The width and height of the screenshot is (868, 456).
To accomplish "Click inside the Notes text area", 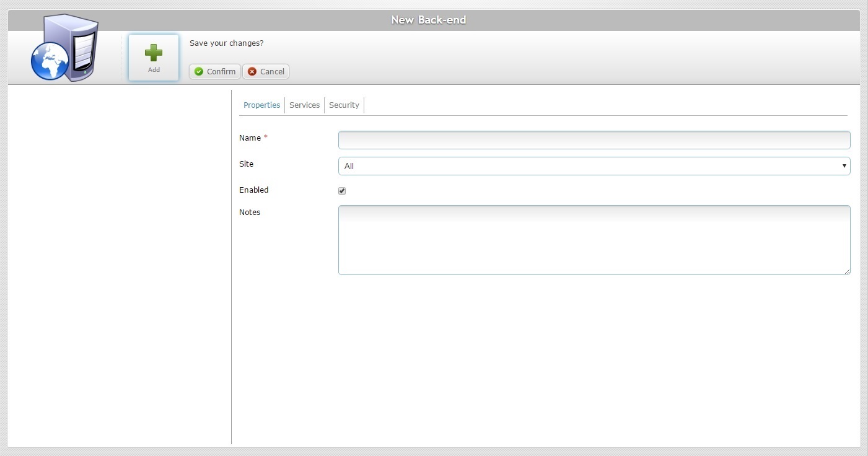I will coord(594,240).
